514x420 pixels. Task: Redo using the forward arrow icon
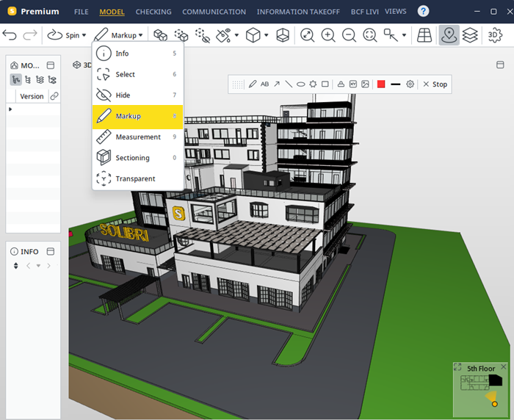click(x=29, y=35)
